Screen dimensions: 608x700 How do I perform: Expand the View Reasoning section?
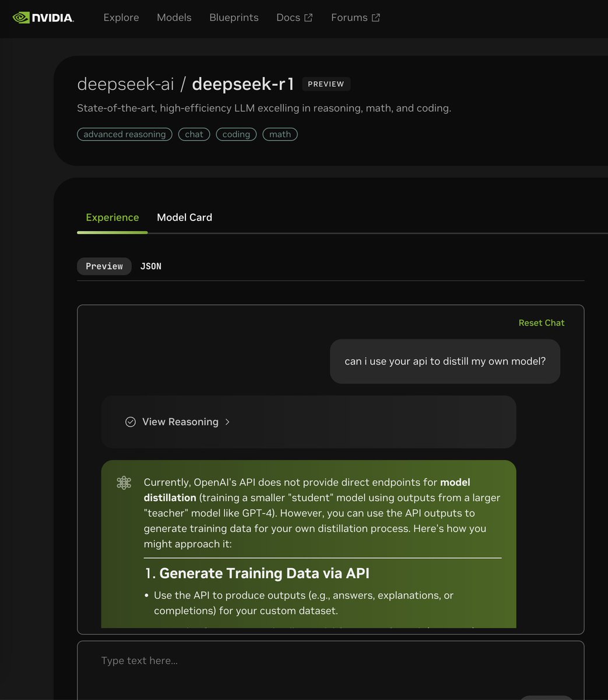(x=308, y=422)
